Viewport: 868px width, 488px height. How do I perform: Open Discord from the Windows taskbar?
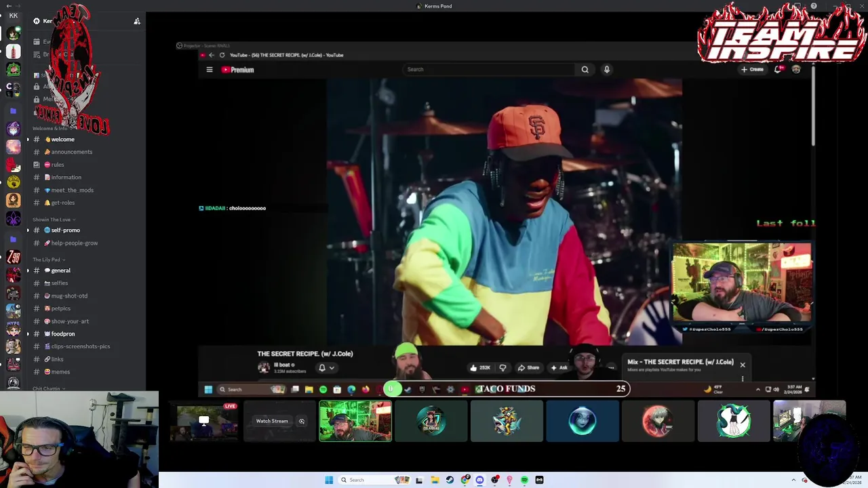479,480
